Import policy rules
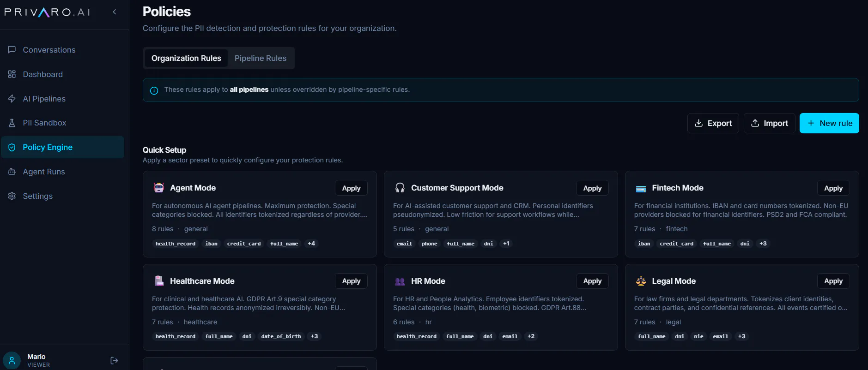 (x=769, y=123)
